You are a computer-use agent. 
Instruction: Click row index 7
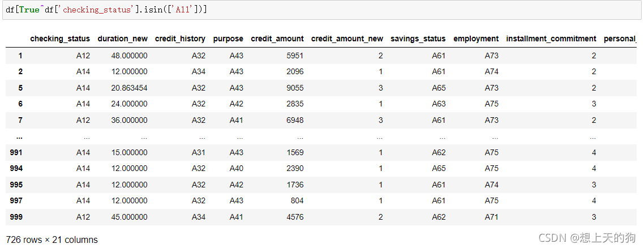point(20,120)
